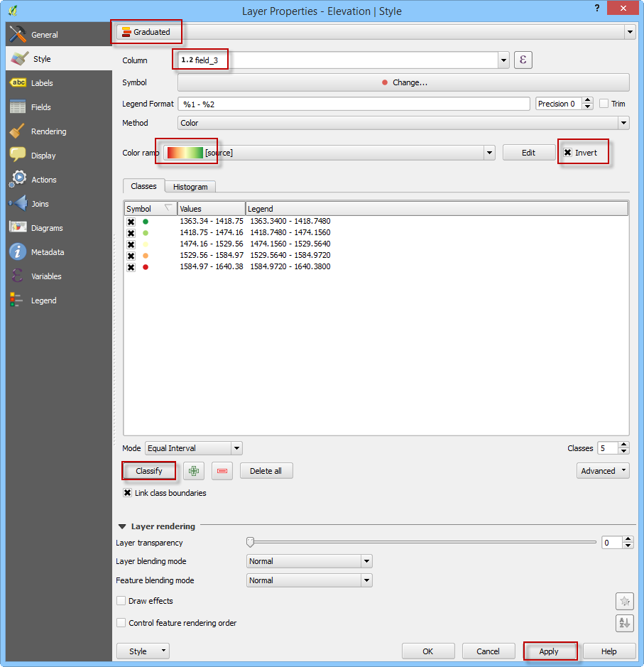
Task: Click the customize draw effects star icon
Action: (x=624, y=602)
